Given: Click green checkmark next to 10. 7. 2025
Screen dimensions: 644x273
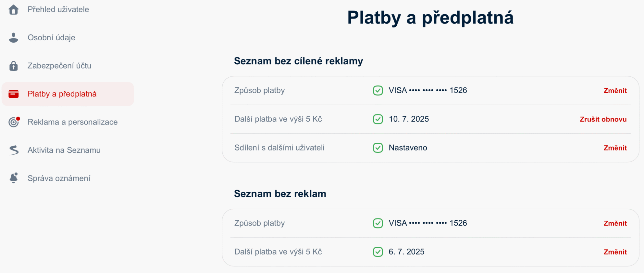Looking at the screenshot, I should [x=378, y=119].
